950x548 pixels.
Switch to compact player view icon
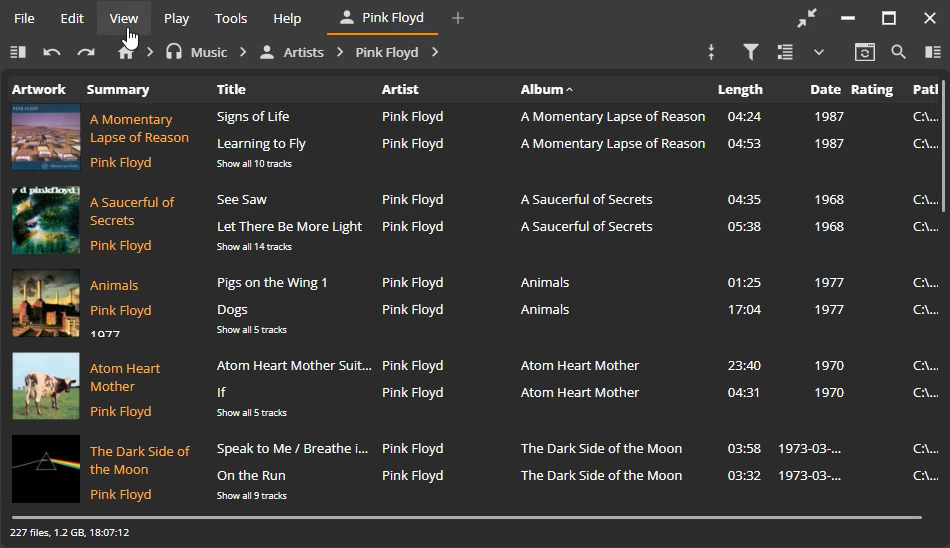(x=807, y=18)
